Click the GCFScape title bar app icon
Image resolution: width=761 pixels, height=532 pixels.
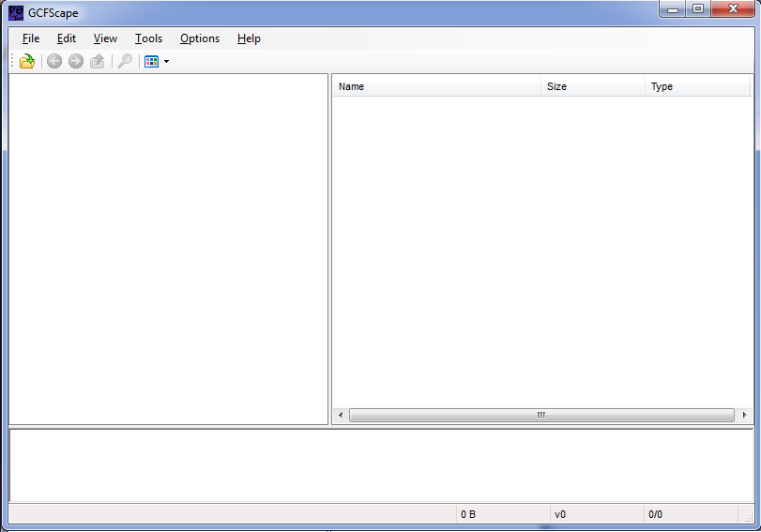16,12
